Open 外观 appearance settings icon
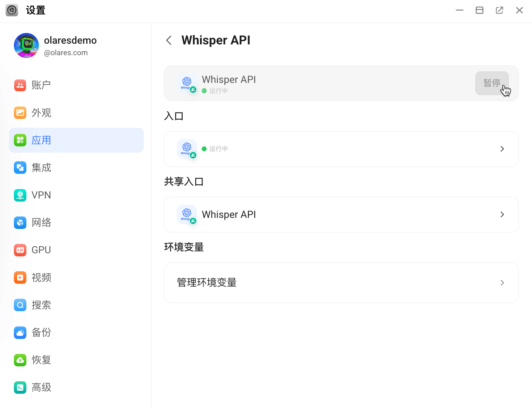This screenshot has height=408, width=532. pyautogui.click(x=20, y=113)
